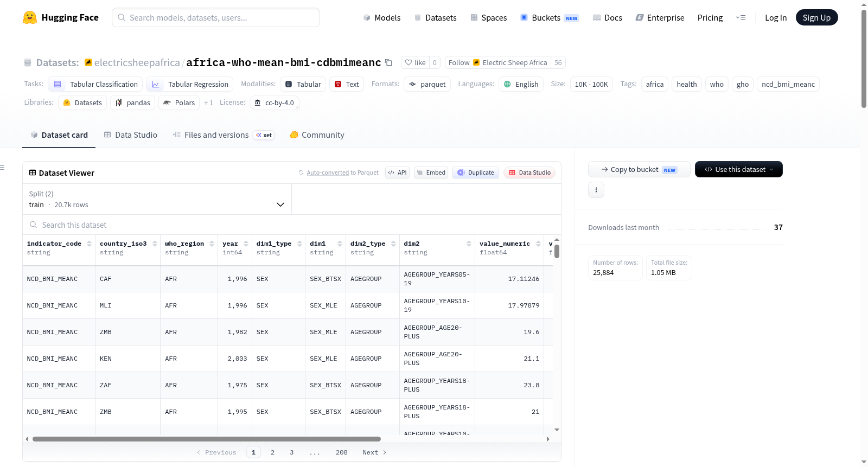This screenshot has height=467, width=868.
Task: Open Buckets in the top navigation
Action: 550,17
